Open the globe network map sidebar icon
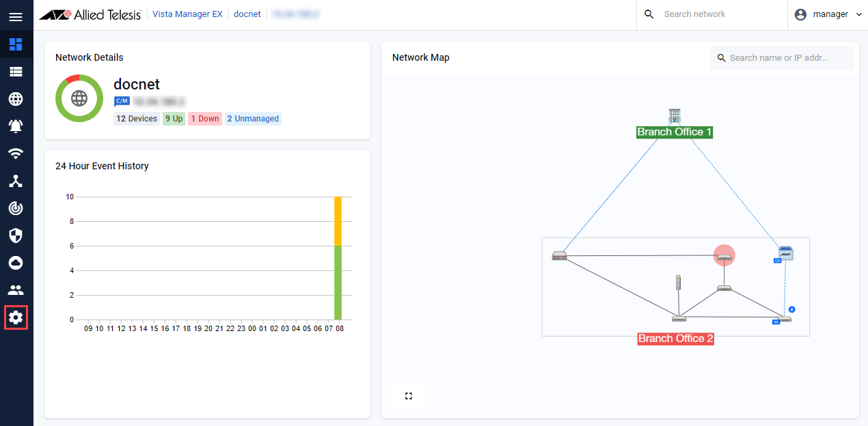The height and width of the screenshot is (426, 868). (x=16, y=99)
